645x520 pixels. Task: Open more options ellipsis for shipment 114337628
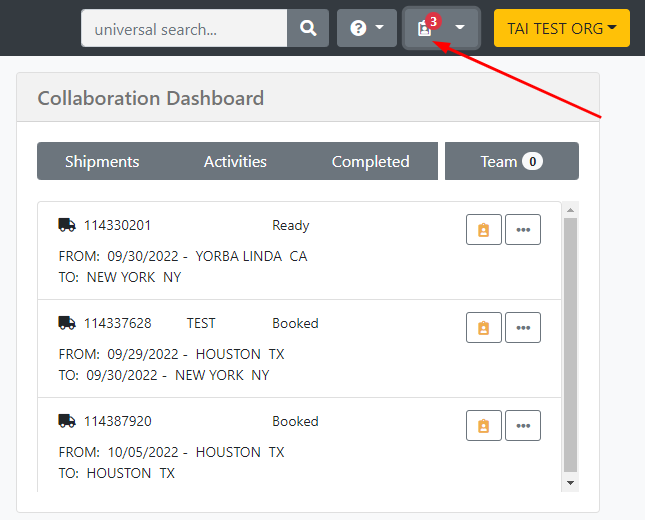[x=523, y=327]
